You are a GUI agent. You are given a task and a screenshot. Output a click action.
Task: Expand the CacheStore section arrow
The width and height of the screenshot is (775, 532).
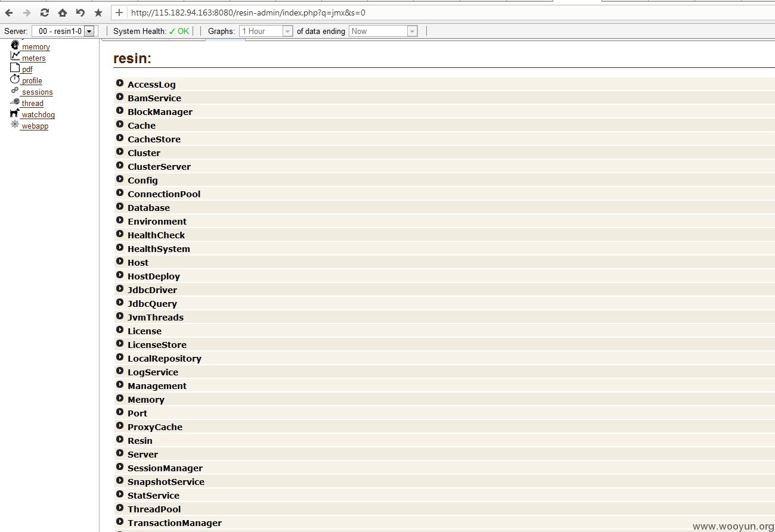(120, 138)
